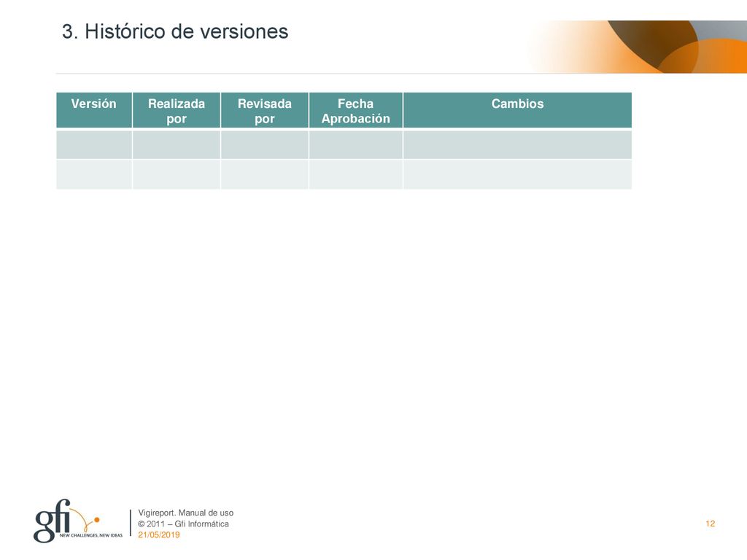Select the "Revisada por" column header

point(264,110)
